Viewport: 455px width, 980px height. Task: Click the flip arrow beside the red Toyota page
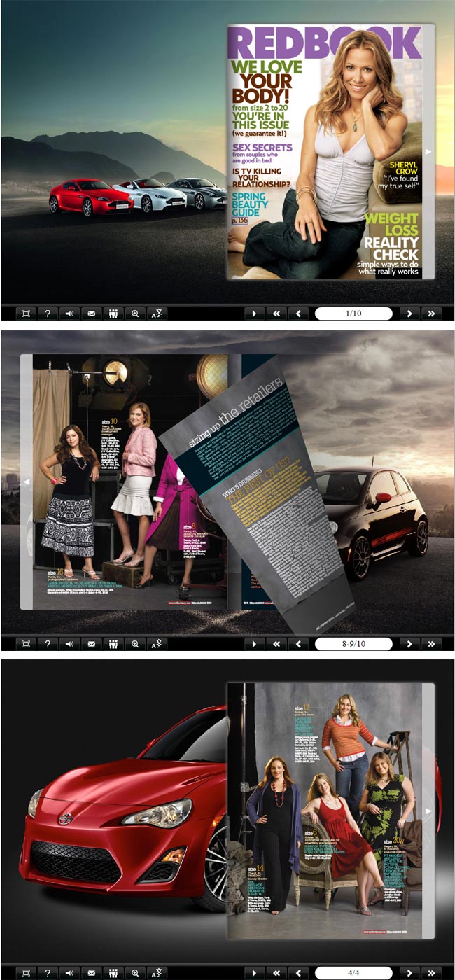coord(428,811)
